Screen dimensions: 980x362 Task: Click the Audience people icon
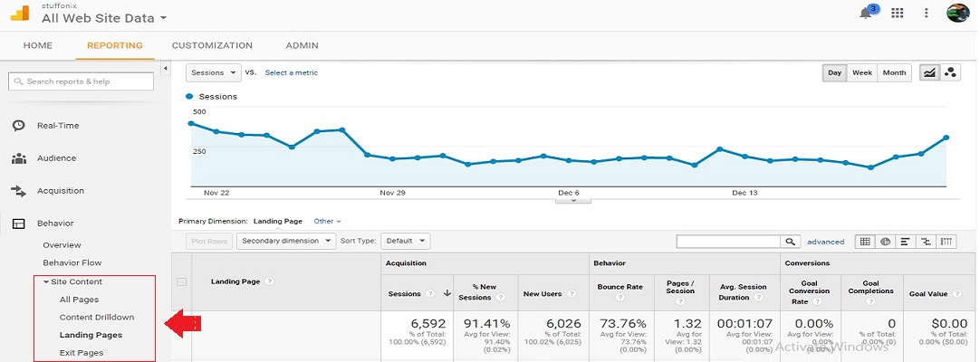pyautogui.click(x=19, y=157)
